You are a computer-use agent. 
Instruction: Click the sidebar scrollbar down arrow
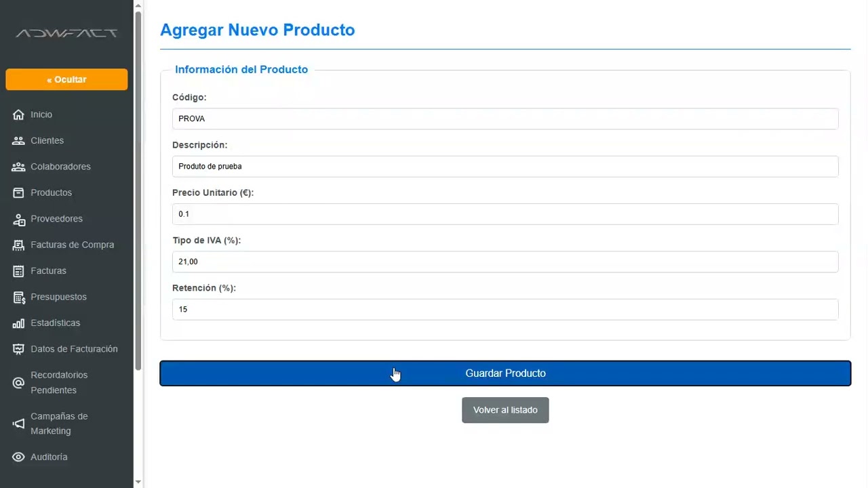click(138, 482)
